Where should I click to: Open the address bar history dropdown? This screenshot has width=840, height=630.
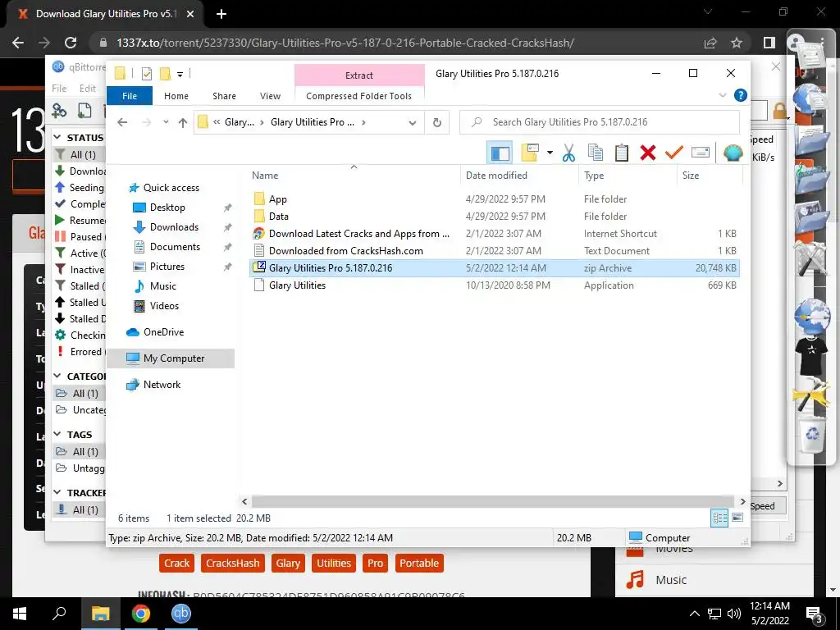pyautogui.click(x=412, y=123)
